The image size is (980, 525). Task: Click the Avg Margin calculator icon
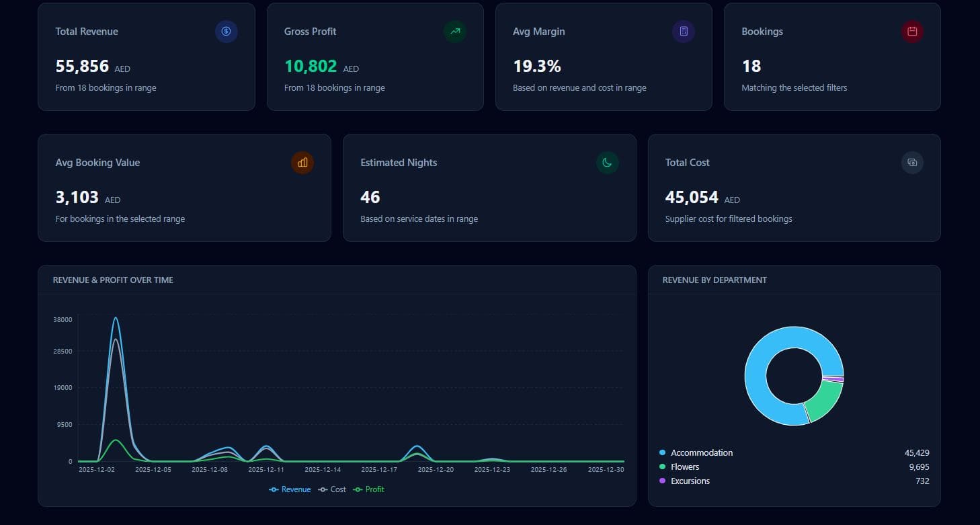[x=684, y=31]
